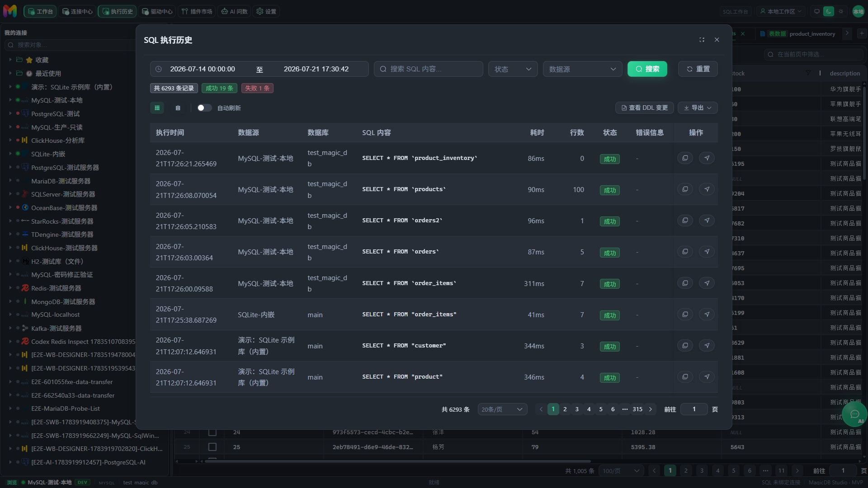This screenshot has height=488, width=868.
Task: Open the 状态 status dropdown
Action: pyautogui.click(x=513, y=69)
